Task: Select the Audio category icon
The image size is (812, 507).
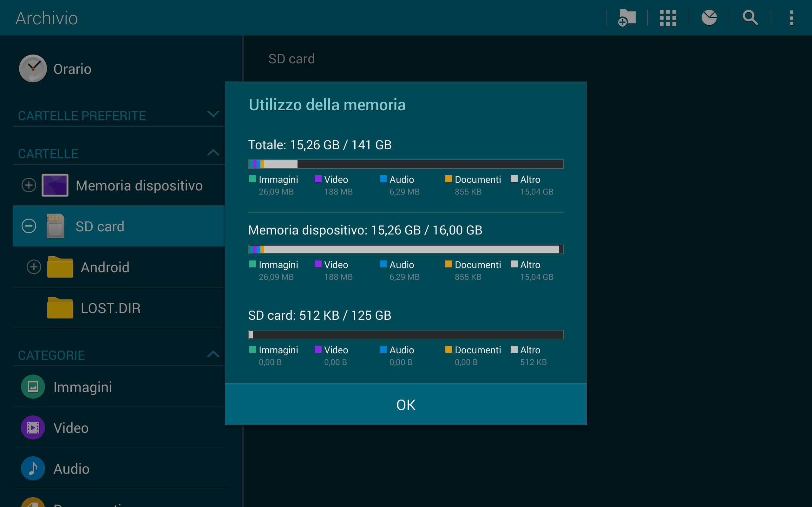Action: click(33, 468)
